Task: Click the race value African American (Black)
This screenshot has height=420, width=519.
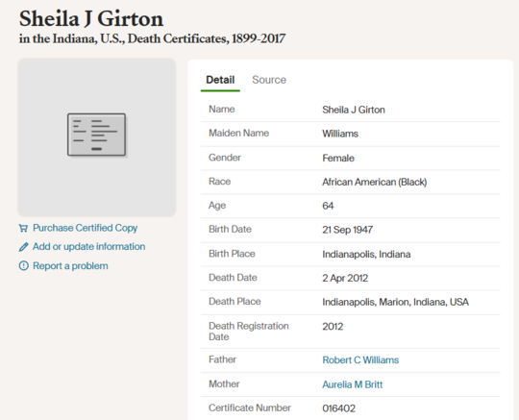Action: (375, 182)
